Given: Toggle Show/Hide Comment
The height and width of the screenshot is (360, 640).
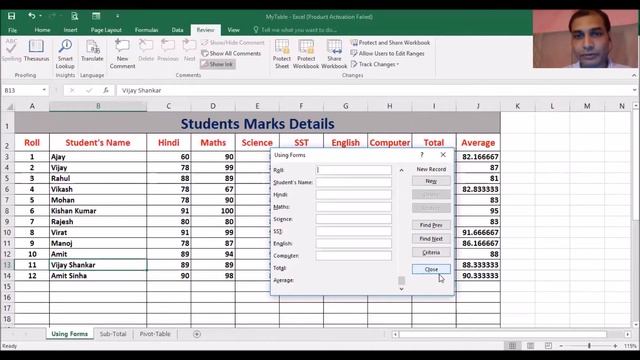Looking at the screenshot, I should click(233, 42).
